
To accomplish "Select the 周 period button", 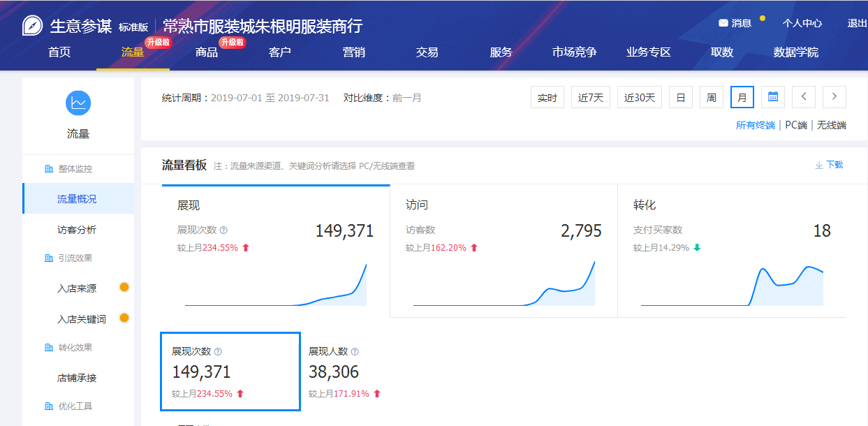I will [x=712, y=97].
